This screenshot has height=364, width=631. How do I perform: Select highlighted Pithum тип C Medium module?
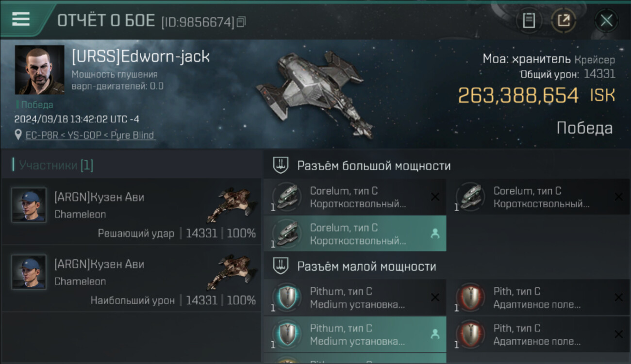pos(355,334)
